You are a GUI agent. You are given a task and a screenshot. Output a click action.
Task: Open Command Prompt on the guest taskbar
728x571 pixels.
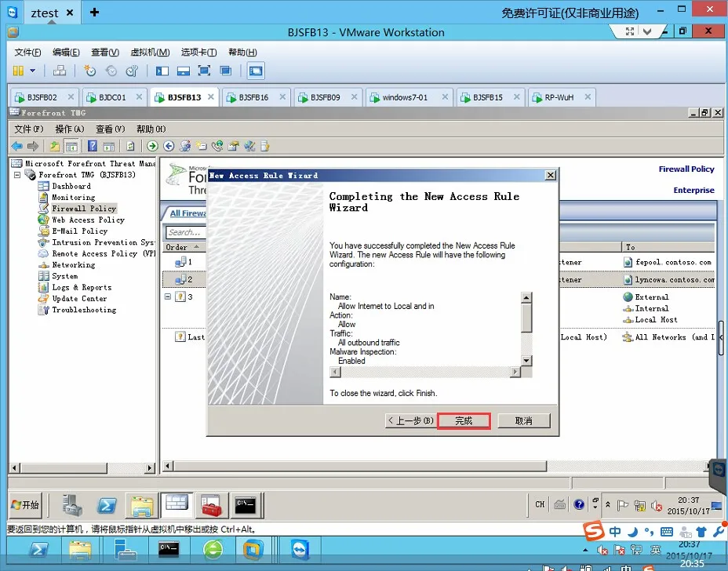[245, 506]
